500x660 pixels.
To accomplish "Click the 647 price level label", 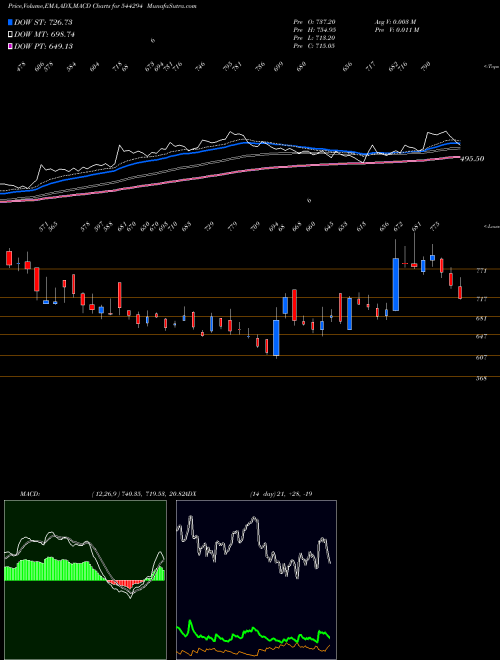I will [481, 336].
